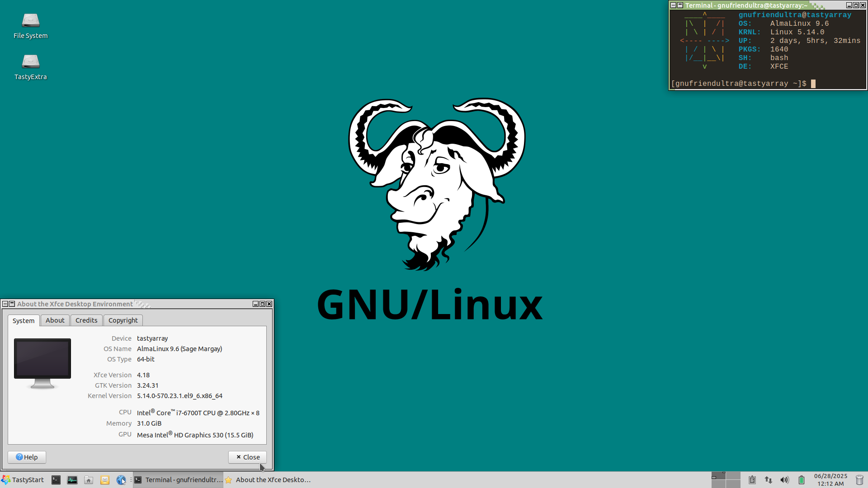Screen dimensions: 868x488
Task: Select About the Xfce Desktop taskbar button
Action: 269,480
